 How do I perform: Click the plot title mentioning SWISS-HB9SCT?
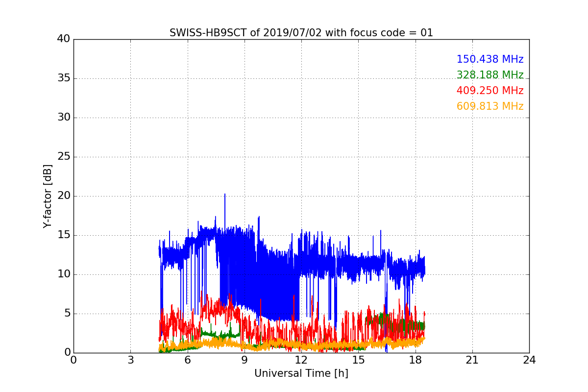(x=301, y=33)
